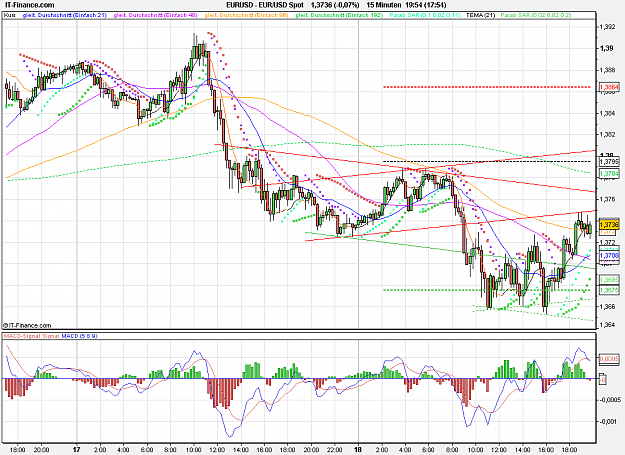
Task: Click the green 1,3675 price tag
Action: click(x=609, y=290)
